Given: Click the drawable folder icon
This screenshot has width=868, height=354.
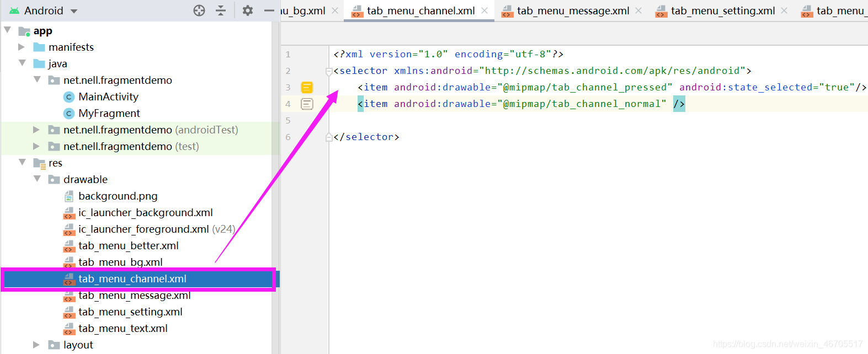Looking at the screenshot, I should tap(54, 179).
